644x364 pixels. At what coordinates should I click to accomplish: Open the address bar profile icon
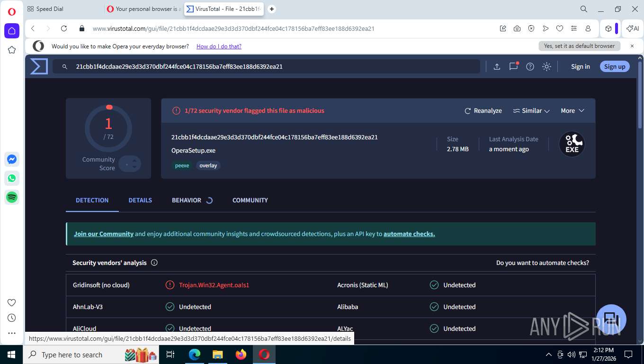588,28
